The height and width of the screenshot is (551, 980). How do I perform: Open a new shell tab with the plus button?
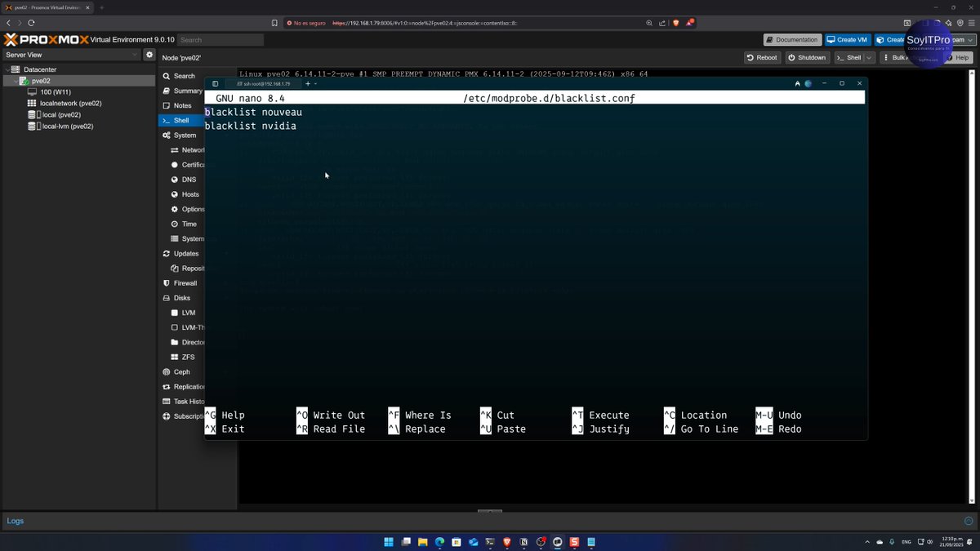point(308,83)
